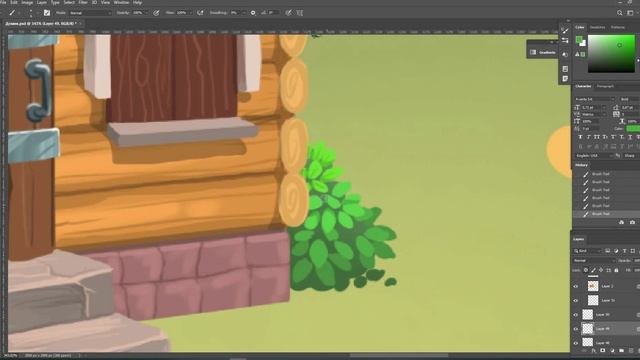Hide Layer 49 with its eye icon
The width and height of the screenshot is (640, 360).
pos(576,329)
